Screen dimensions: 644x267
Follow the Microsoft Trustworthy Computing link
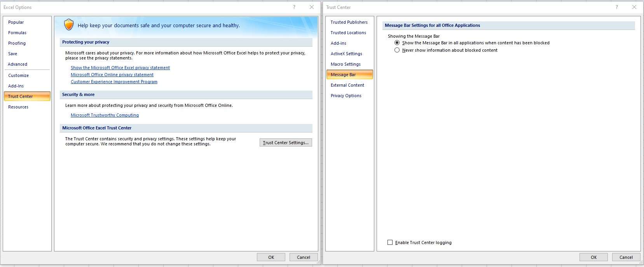(x=105, y=115)
